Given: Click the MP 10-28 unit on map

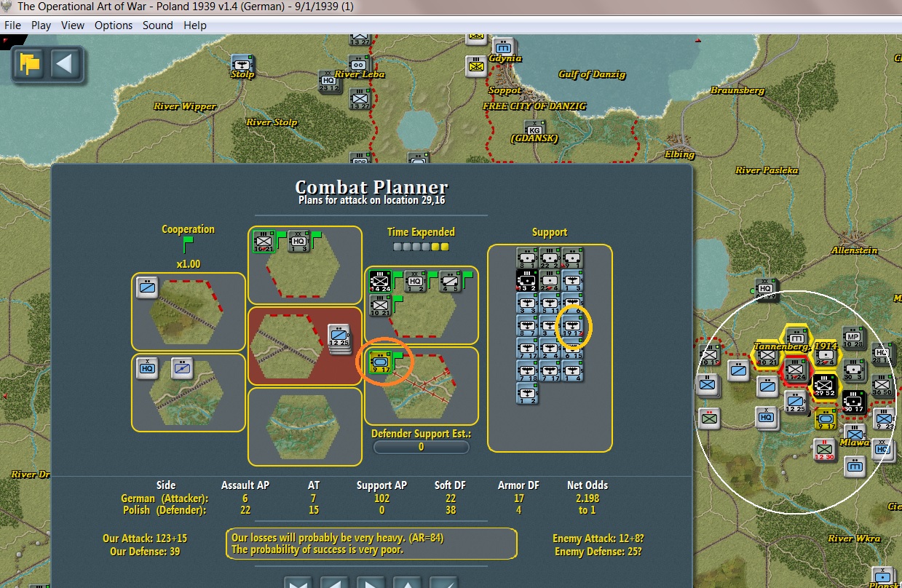Looking at the screenshot, I should 853,338.
